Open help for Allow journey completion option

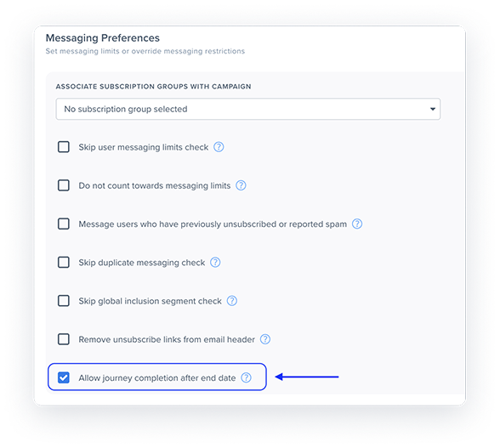pyautogui.click(x=246, y=377)
